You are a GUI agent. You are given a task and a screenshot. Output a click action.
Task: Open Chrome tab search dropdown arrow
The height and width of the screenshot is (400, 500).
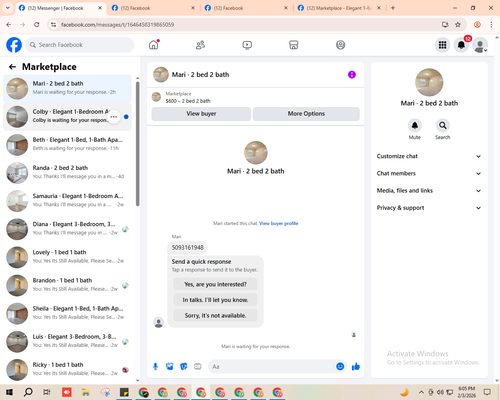pyautogui.click(x=7, y=8)
